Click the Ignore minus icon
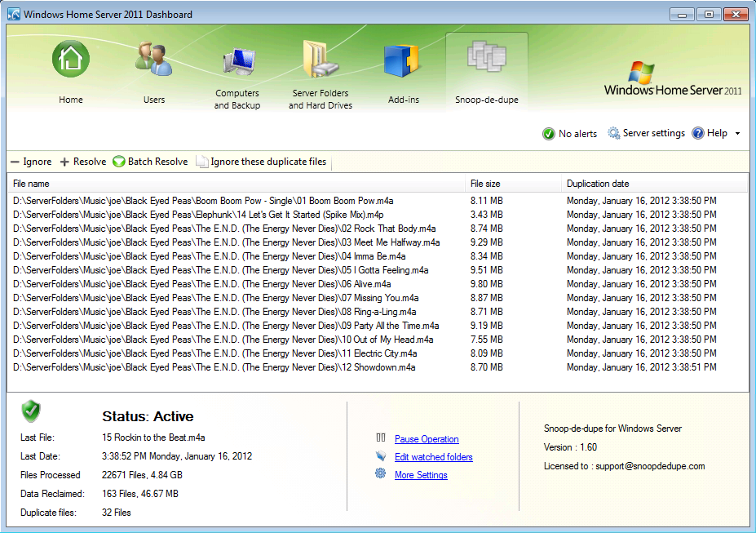 [15, 162]
